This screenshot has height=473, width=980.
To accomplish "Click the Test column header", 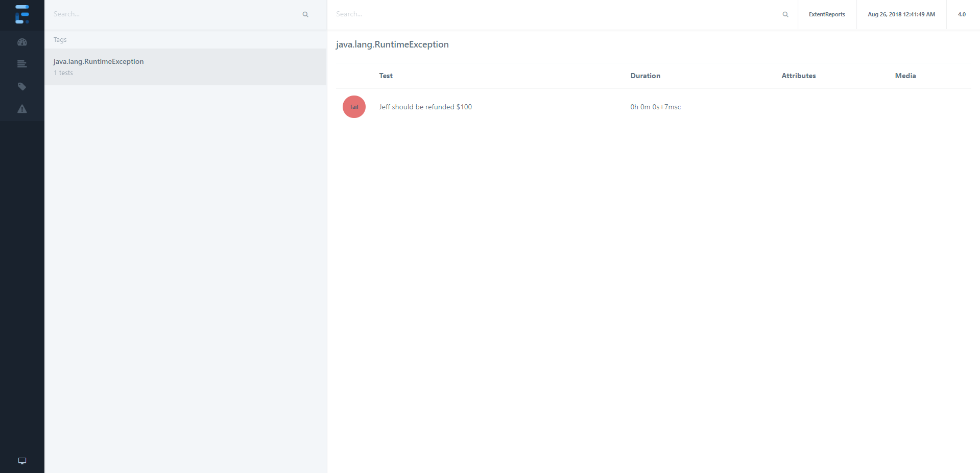I will pos(386,76).
